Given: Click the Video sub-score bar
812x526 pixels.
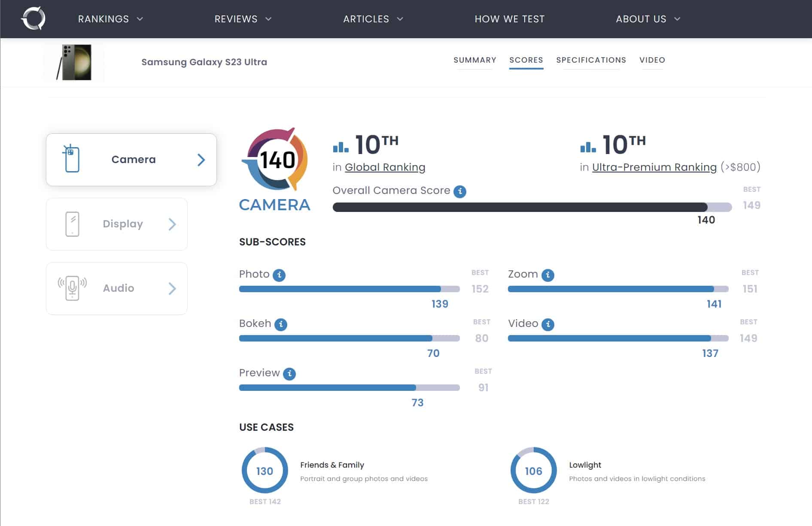Looking at the screenshot, I should click(618, 339).
